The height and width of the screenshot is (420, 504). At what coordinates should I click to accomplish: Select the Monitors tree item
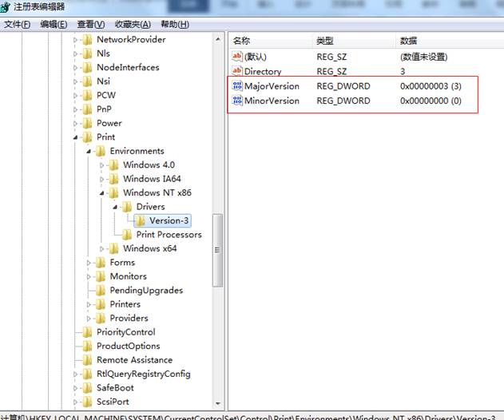(x=128, y=276)
